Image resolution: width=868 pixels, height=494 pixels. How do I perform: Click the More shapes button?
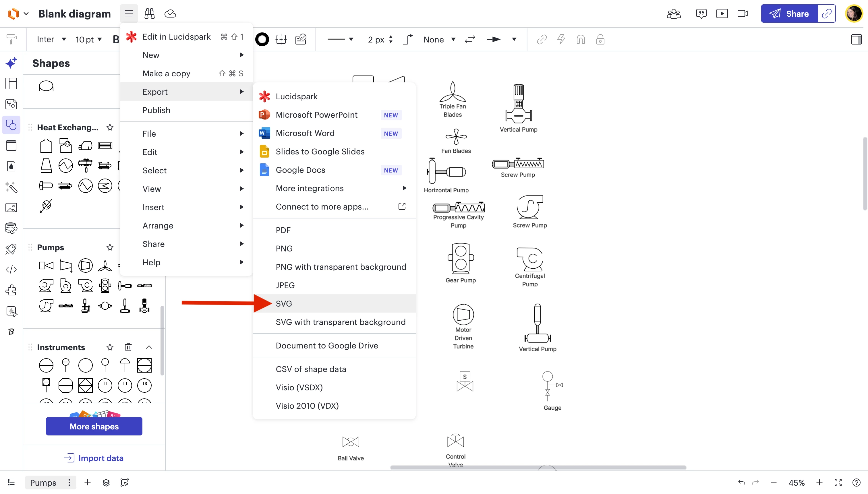point(94,426)
